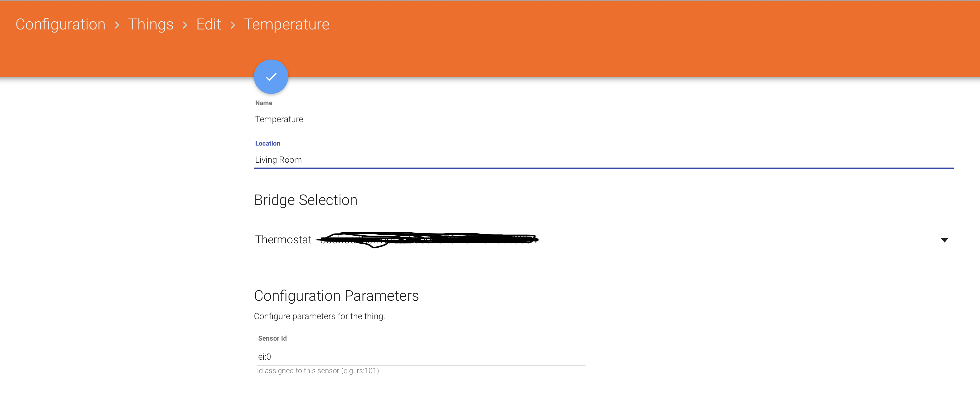This screenshot has width=980, height=402.
Task: Click the Location field label
Action: point(267,143)
